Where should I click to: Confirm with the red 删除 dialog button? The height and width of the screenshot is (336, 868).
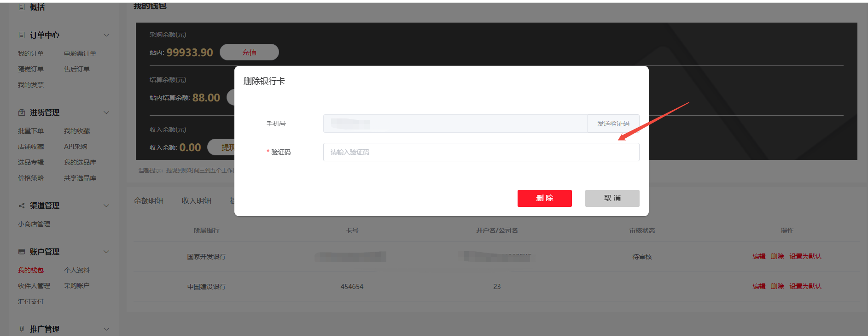pos(545,198)
